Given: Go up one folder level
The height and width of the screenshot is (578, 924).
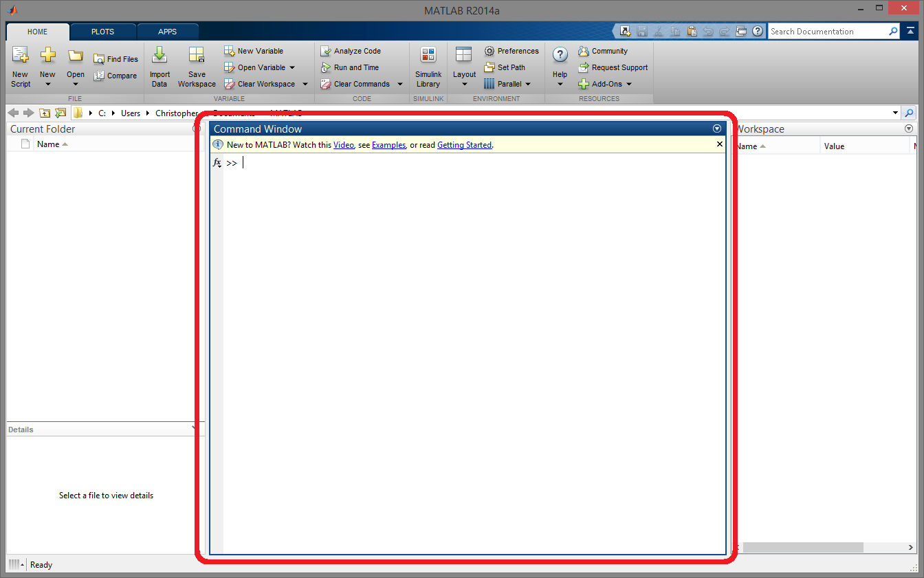Looking at the screenshot, I should [x=45, y=113].
